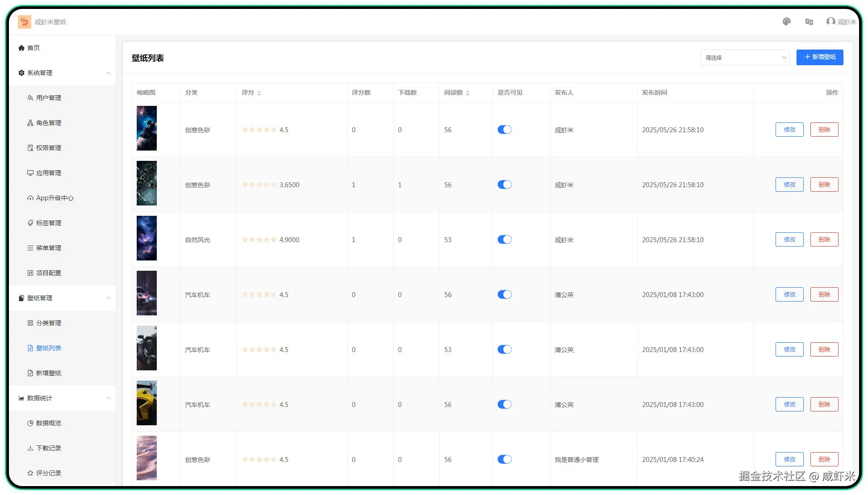Open 用户管理 menu item
The height and width of the screenshot is (495, 868).
tap(48, 98)
